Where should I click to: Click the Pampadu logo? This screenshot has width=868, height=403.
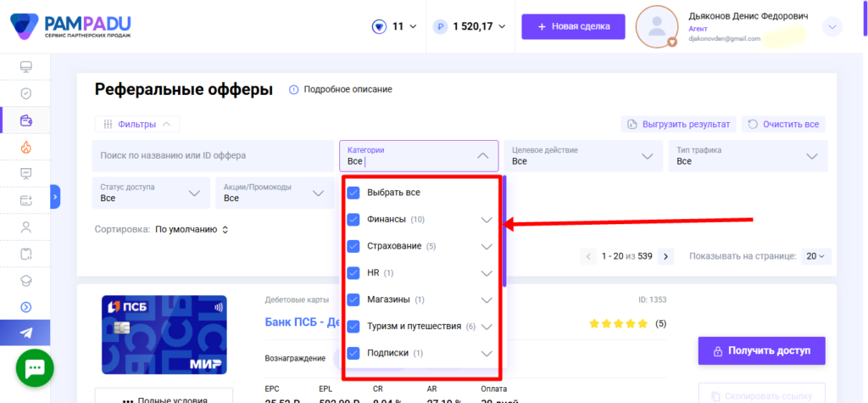coord(71,26)
